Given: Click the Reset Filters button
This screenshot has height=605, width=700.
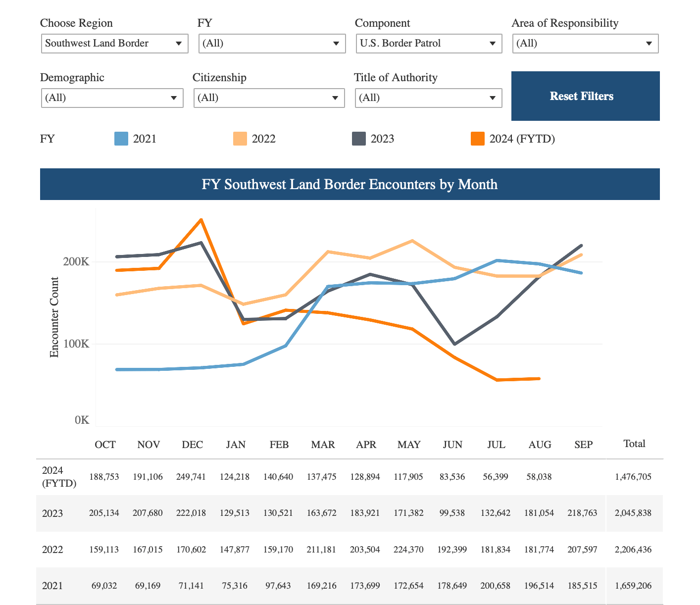Looking at the screenshot, I should coord(586,96).
